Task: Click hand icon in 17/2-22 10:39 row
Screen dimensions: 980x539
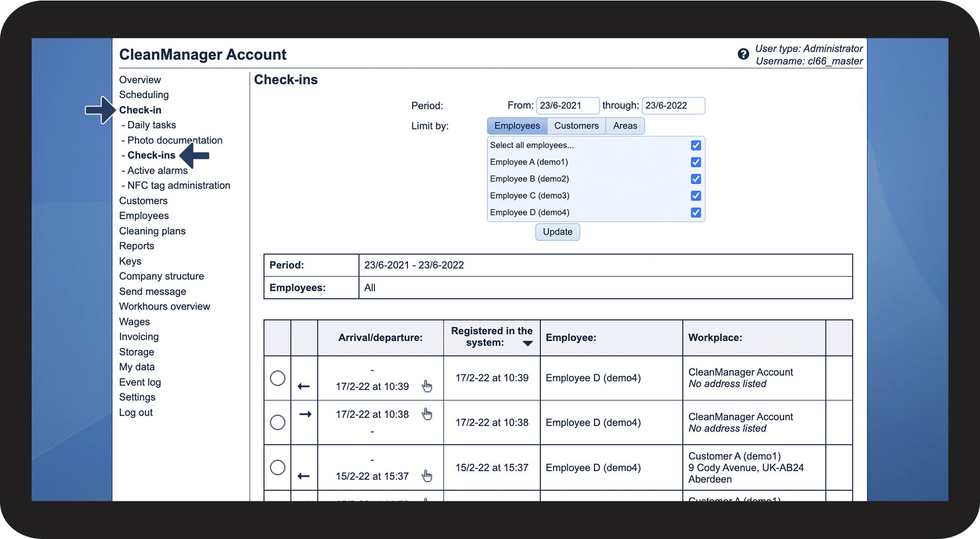Action: point(426,386)
